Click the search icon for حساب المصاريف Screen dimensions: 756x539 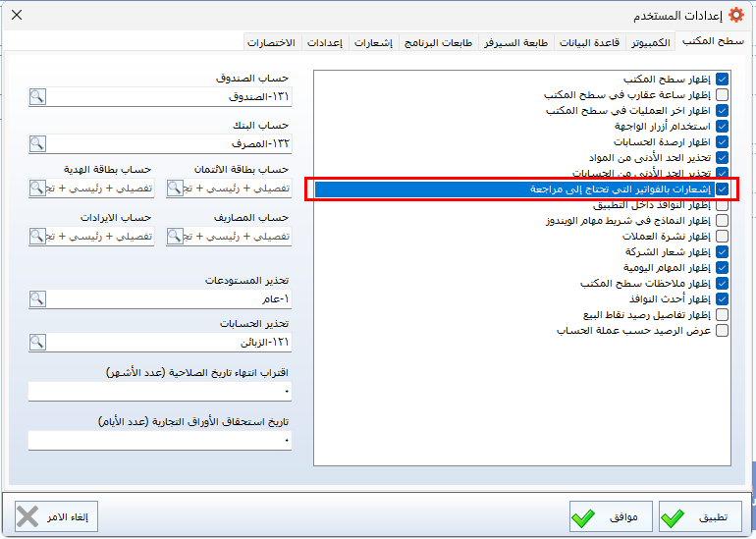[x=176, y=236]
